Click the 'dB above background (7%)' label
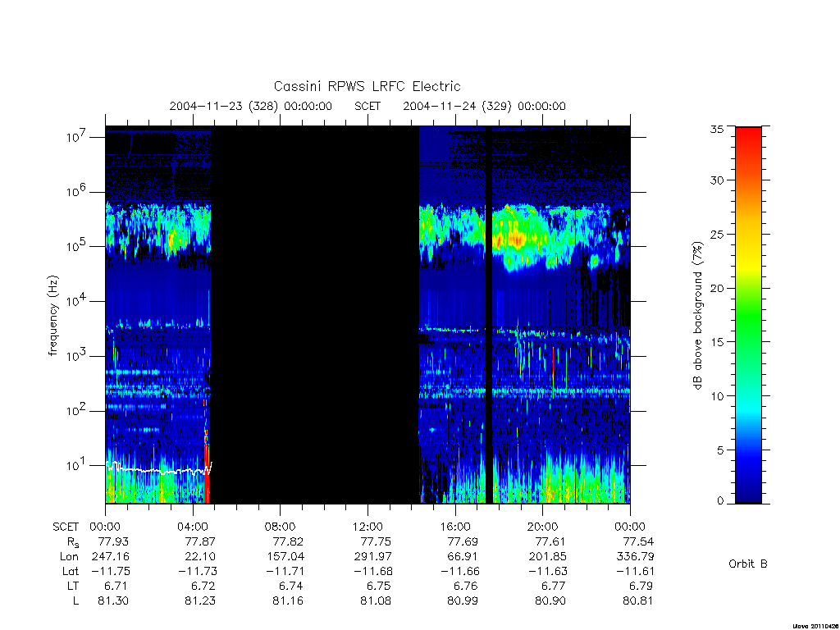The height and width of the screenshot is (630, 840). click(x=697, y=316)
